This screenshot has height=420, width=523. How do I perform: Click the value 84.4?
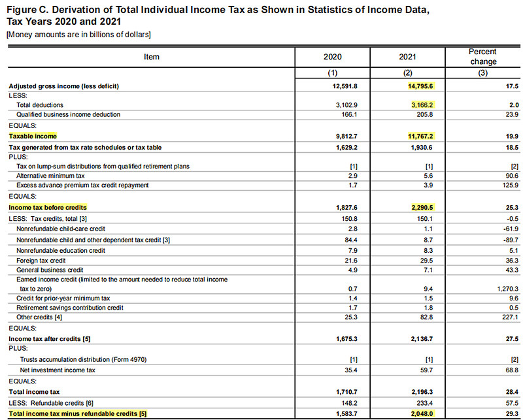click(351, 240)
